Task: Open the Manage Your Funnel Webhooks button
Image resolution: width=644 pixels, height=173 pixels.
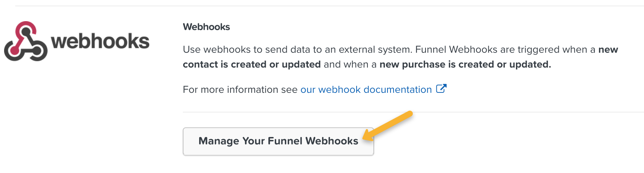Action: 278,141
